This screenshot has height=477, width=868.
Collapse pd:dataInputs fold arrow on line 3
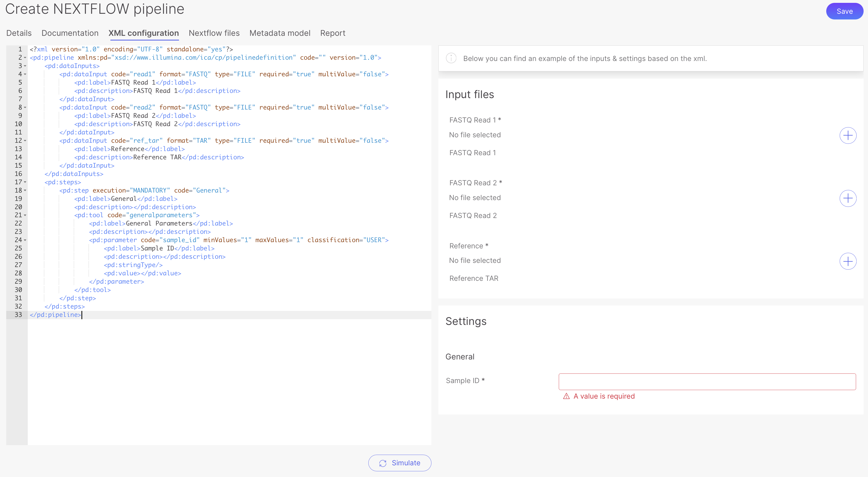(x=25, y=66)
